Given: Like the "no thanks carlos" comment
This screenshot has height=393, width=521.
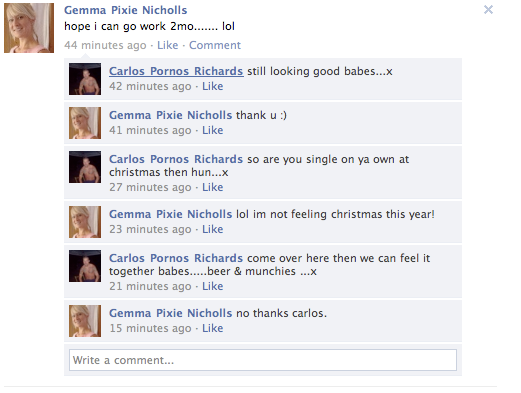Looking at the screenshot, I should click(x=212, y=328).
